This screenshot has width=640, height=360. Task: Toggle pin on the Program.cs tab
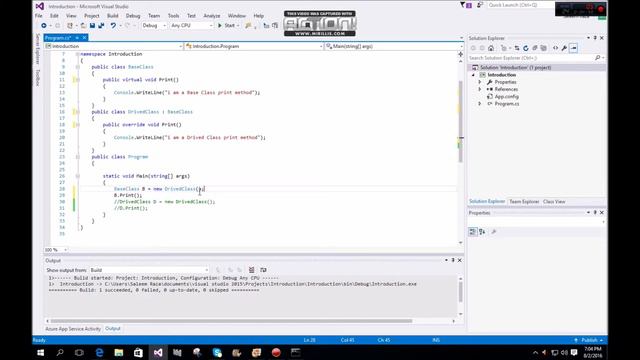click(77, 38)
